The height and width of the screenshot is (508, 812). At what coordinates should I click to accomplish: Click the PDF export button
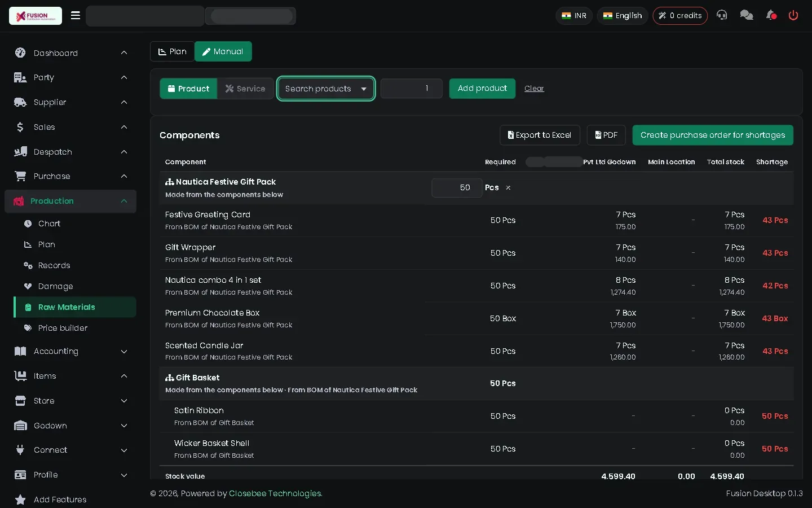(x=606, y=135)
